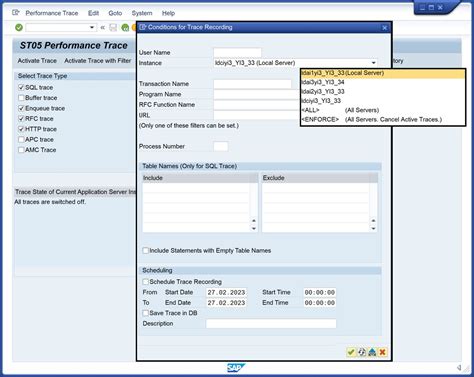Click the Process Number input field
This screenshot has height=377, width=474.
[x=221, y=146]
